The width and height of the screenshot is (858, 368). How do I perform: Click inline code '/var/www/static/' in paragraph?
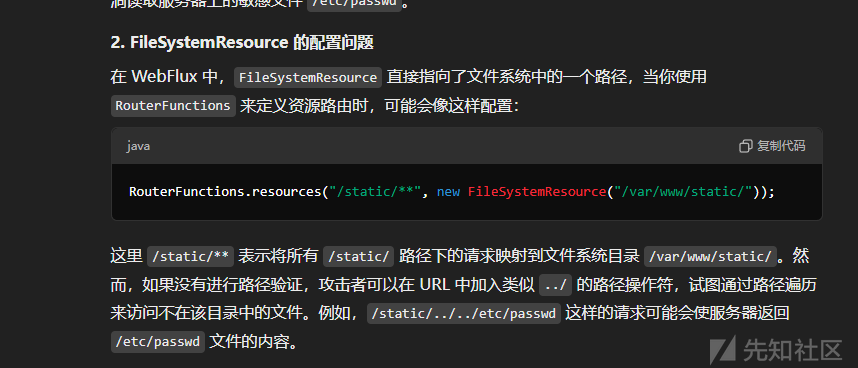pyautogui.click(x=710, y=256)
